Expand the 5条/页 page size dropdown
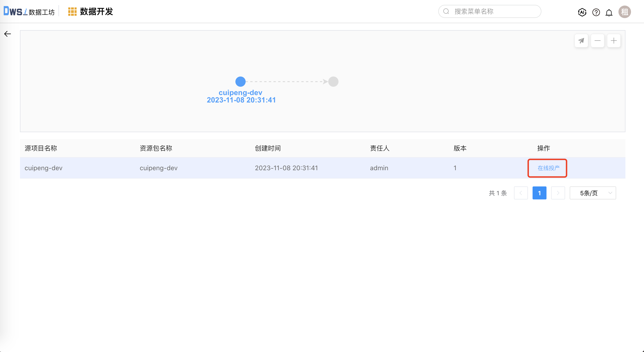Image resolution: width=644 pixels, height=352 pixels. (593, 193)
